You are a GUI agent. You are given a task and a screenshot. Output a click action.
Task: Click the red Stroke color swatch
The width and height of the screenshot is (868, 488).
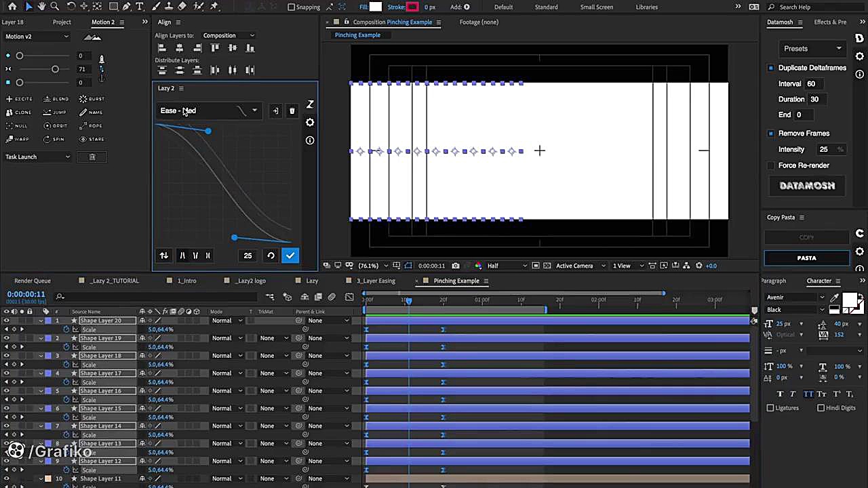pyautogui.click(x=412, y=7)
